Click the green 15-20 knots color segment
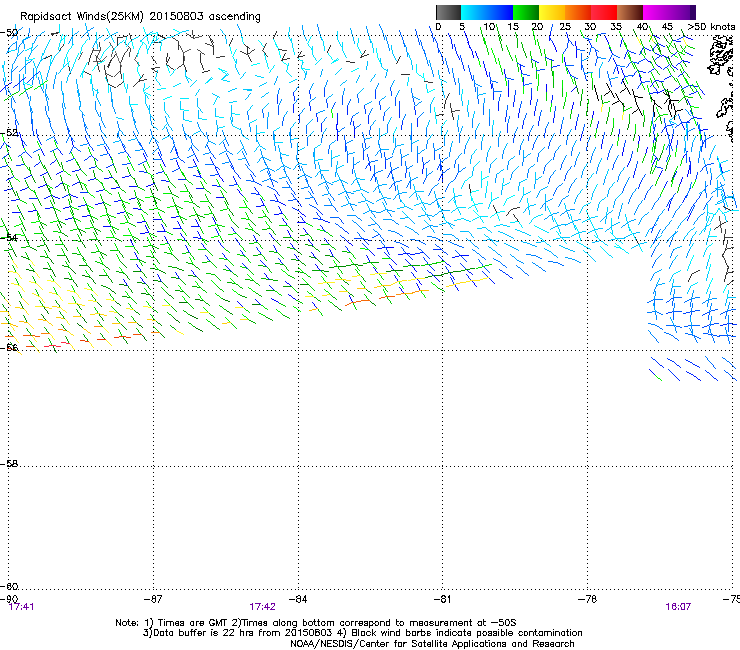The height and width of the screenshot is (650, 740). (x=526, y=12)
